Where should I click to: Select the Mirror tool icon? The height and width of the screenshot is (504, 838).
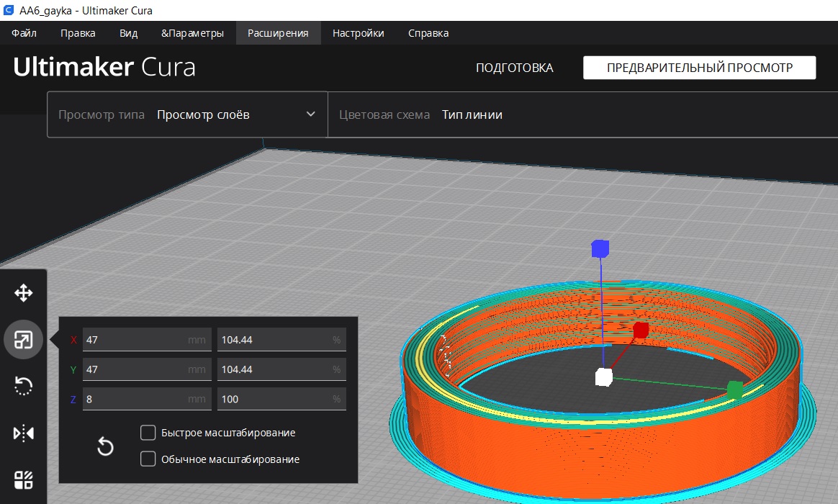24,433
